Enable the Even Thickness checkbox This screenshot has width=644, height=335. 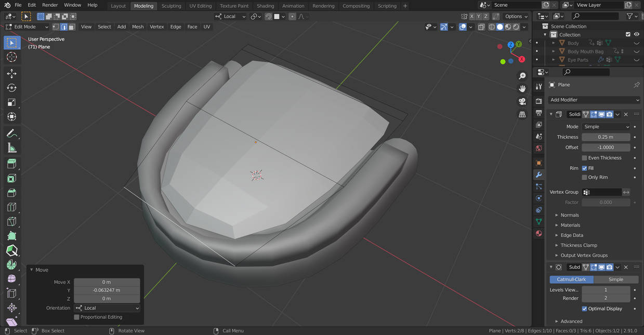coord(584,158)
